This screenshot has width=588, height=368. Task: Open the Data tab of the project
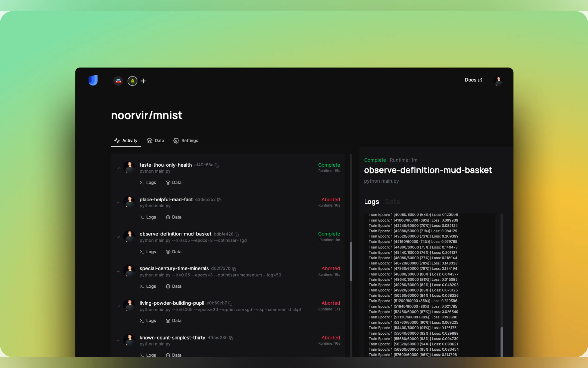[x=156, y=140]
